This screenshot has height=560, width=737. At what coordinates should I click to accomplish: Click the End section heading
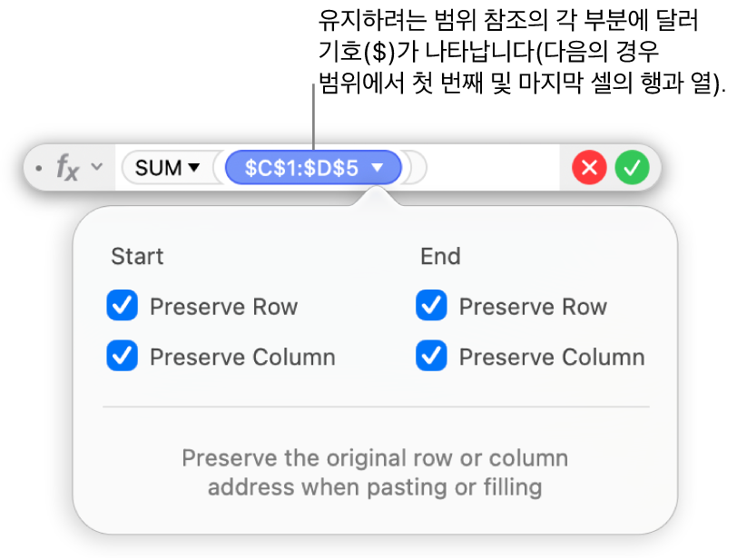[x=440, y=256]
